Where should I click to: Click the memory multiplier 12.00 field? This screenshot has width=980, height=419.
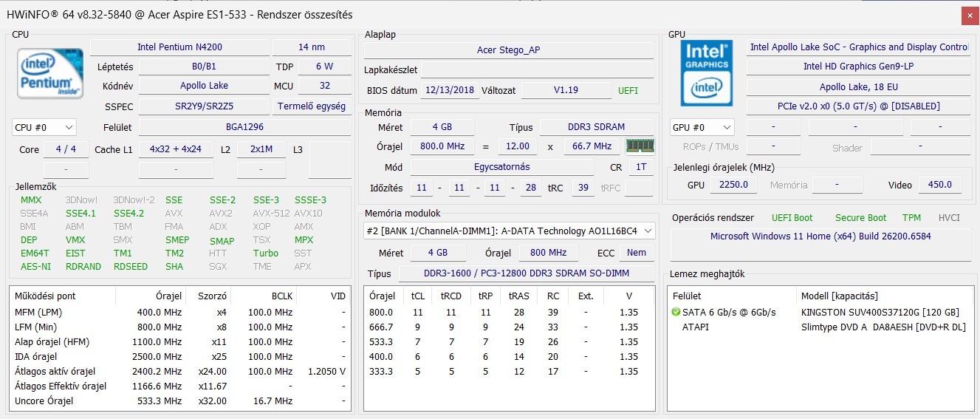tap(518, 146)
